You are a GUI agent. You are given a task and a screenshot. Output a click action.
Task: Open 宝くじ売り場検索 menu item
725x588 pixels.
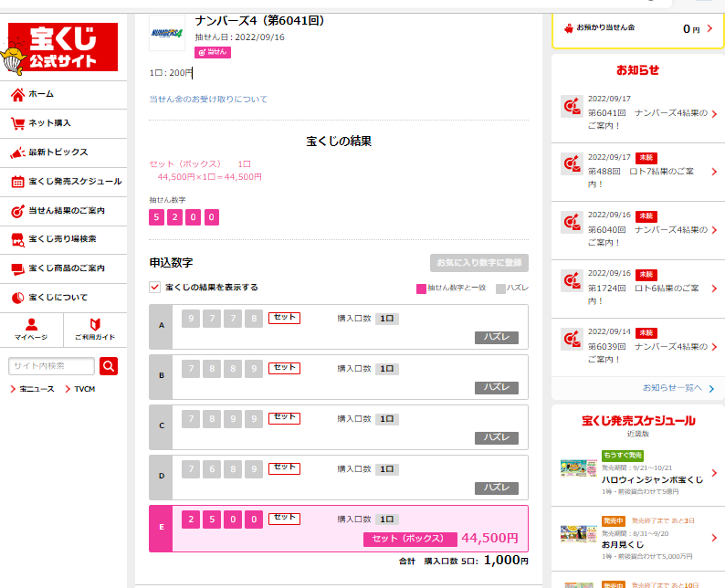point(63,240)
